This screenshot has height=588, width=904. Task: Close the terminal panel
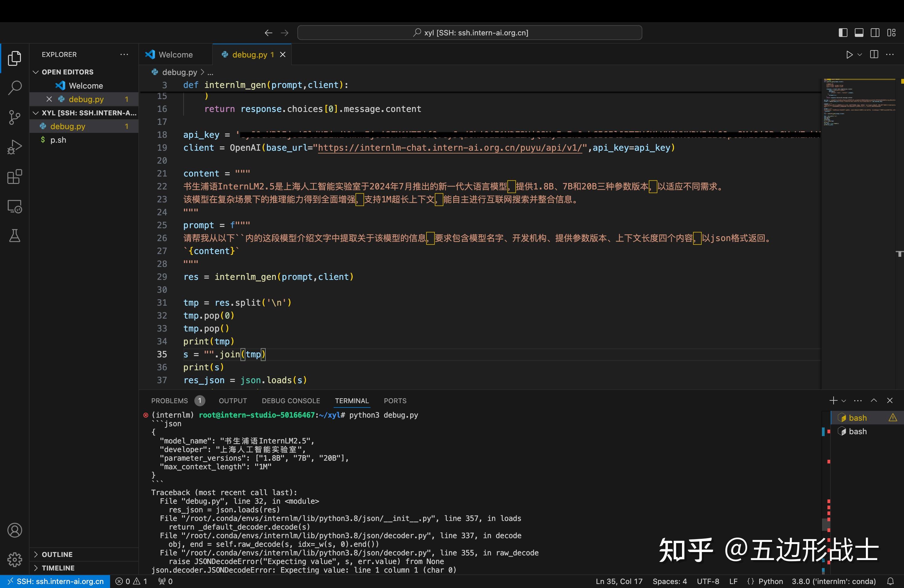pyautogui.click(x=890, y=400)
